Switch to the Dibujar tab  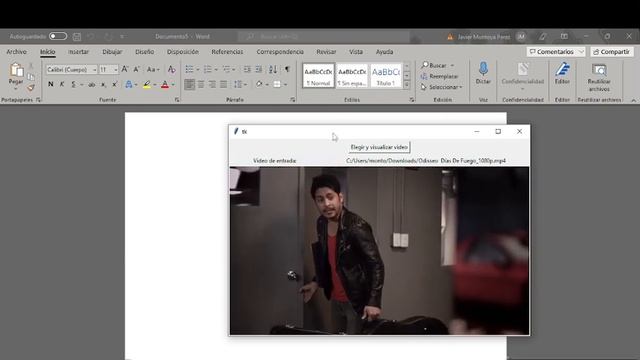(x=112, y=52)
